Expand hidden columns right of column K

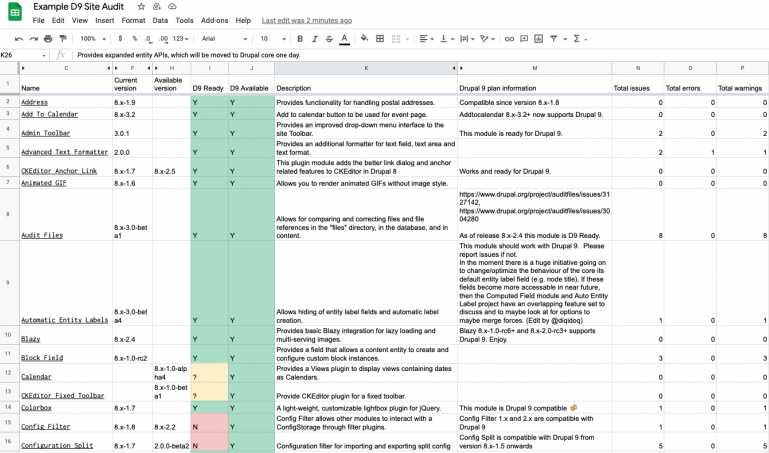(x=453, y=68)
